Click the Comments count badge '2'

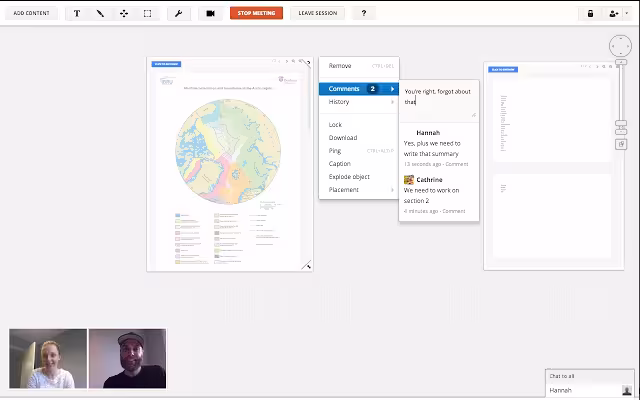coord(372,89)
